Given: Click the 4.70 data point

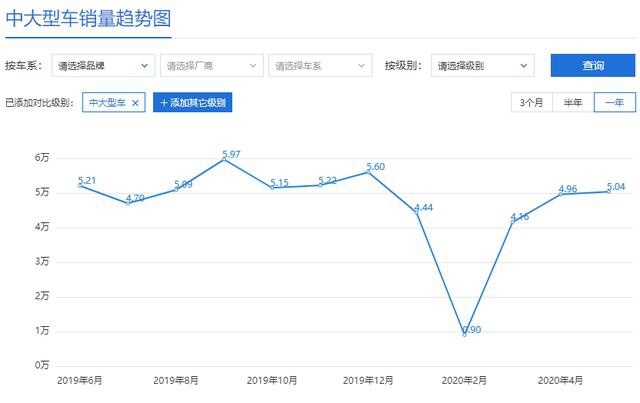Looking at the screenshot, I should click(128, 203).
